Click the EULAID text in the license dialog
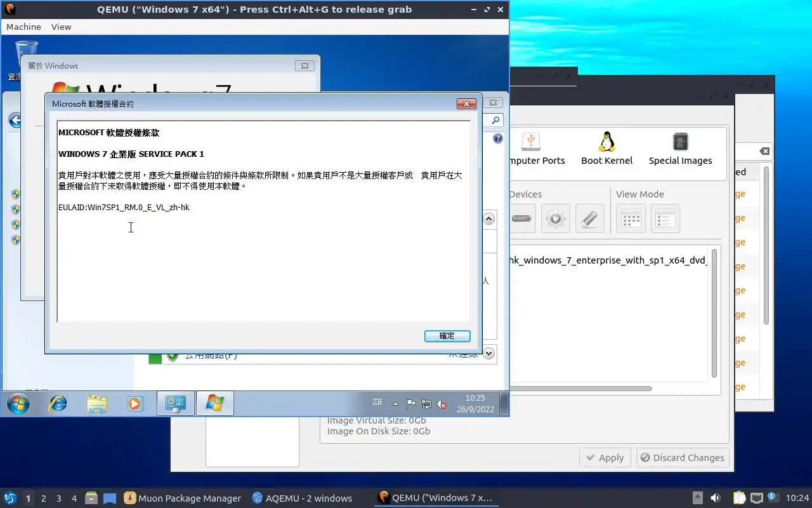Image resolution: width=812 pixels, height=508 pixels. click(124, 208)
